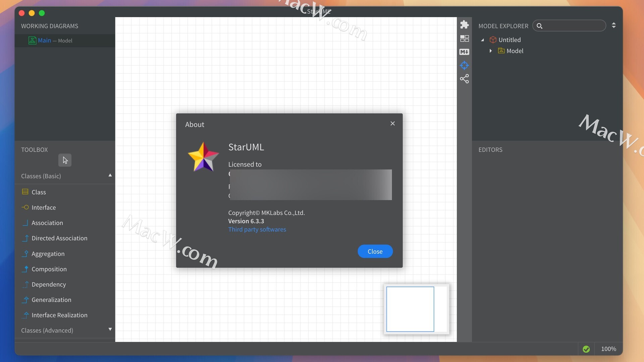The height and width of the screenshot is (362, 644).
Task: Close About dialog with X icon
Action: click(392, 123)
